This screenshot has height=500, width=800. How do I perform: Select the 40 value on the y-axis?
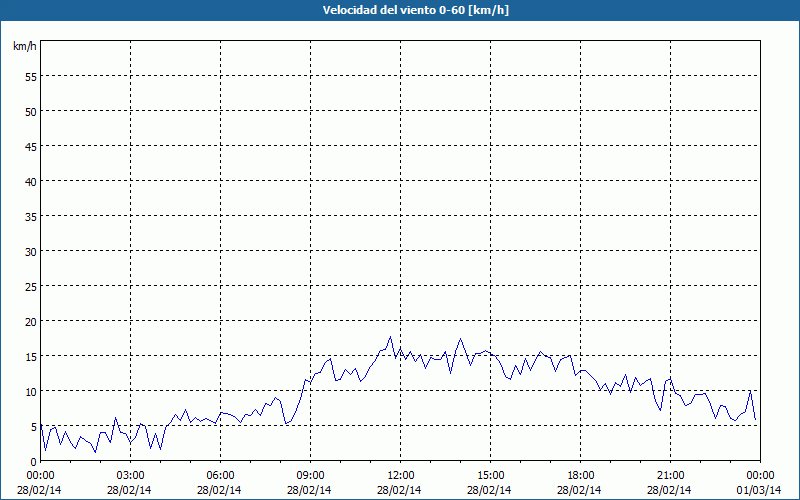pyautogui.click(x=31, y=181)
